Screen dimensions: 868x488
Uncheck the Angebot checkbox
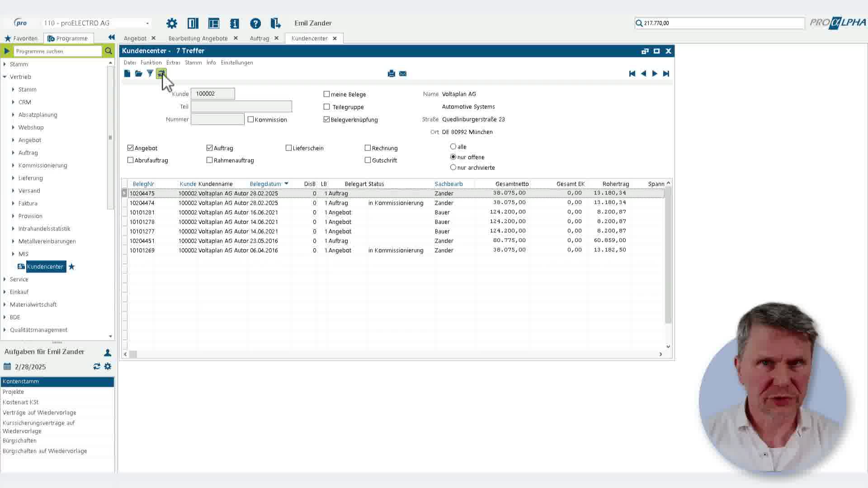click(131, 148)
